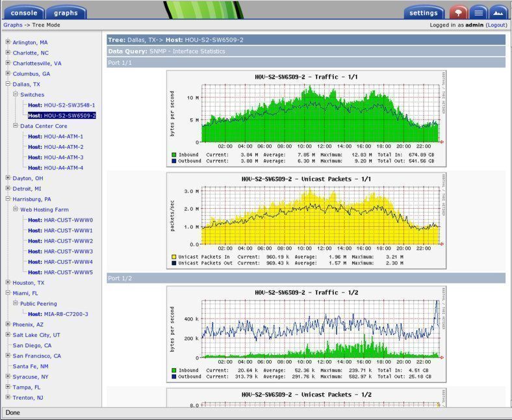Open the Traffic 1/1 graph image

pyautogui.click(x=306, y=118)
